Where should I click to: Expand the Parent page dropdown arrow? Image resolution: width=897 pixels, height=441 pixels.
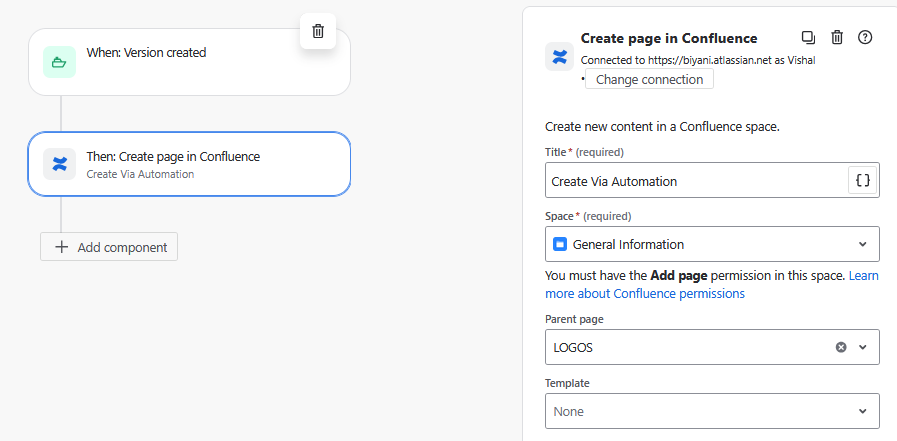[x=863, y=347]
